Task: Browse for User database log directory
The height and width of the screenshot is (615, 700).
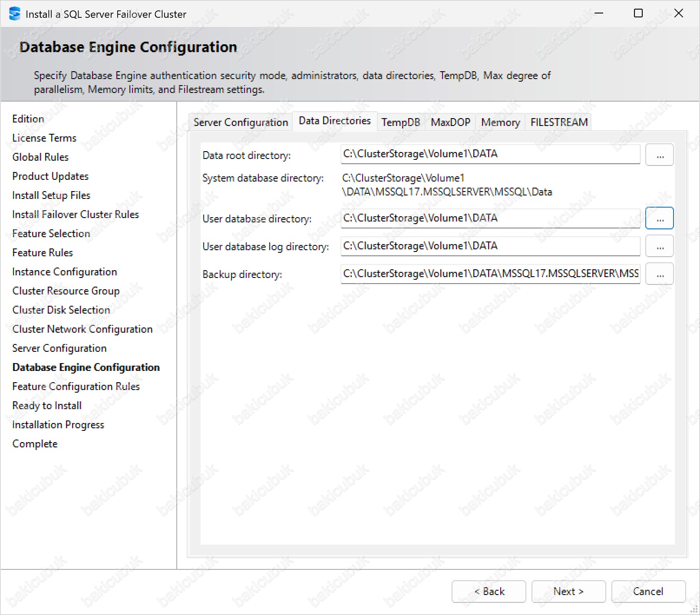Action: 659,246
